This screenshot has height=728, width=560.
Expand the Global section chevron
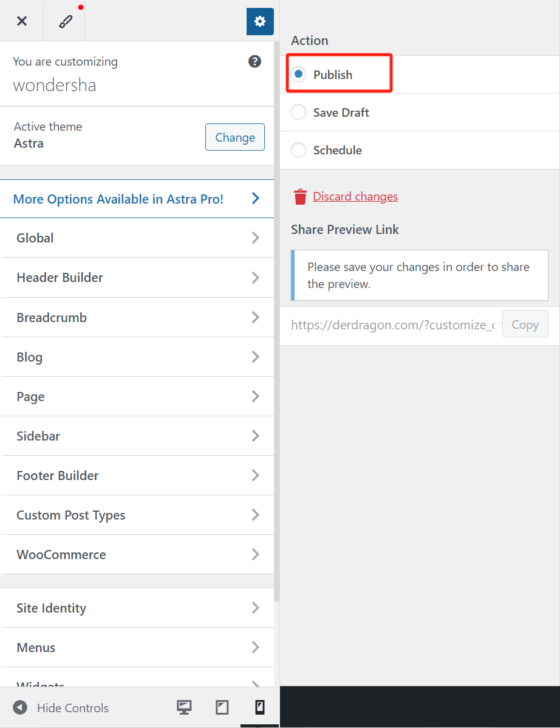pos(255,238)
